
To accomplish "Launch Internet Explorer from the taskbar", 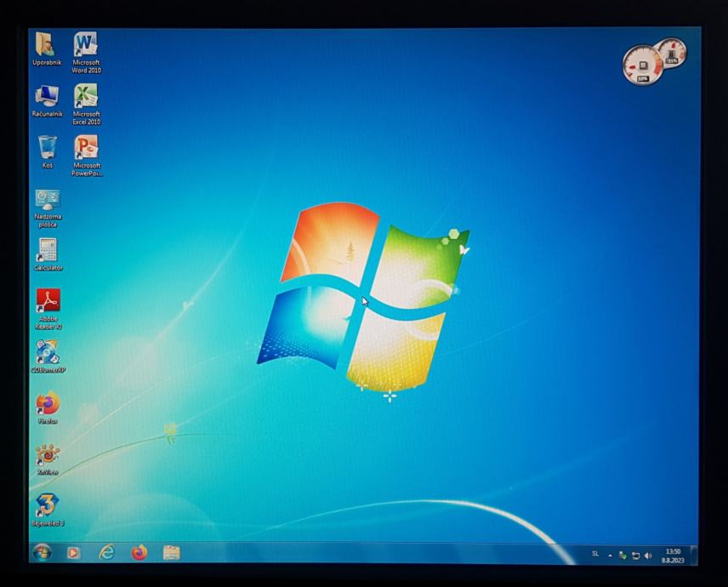I will click(107, 553).
